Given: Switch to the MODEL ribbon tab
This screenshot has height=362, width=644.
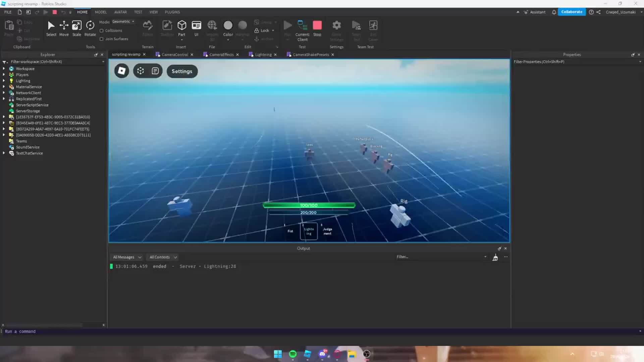Looking at the screenshot, I should 101,12.
